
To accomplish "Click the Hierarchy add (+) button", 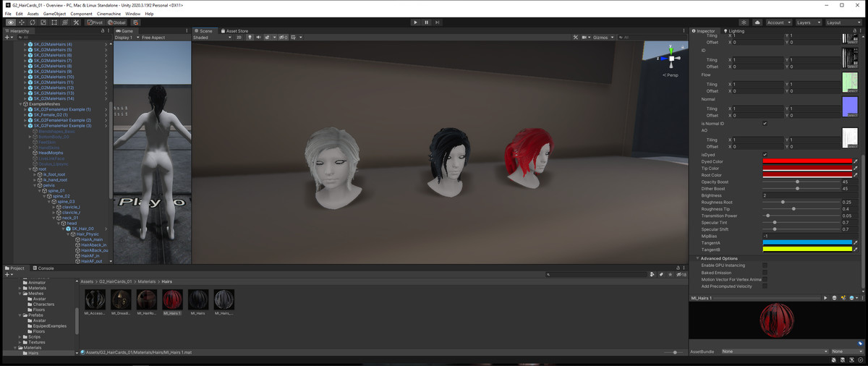I will pos(8,37).
